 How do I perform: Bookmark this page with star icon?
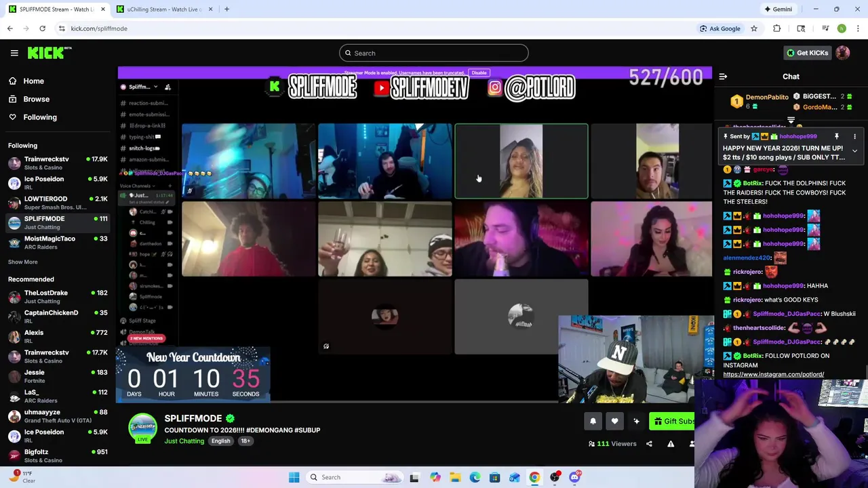(x=754, y=28)
